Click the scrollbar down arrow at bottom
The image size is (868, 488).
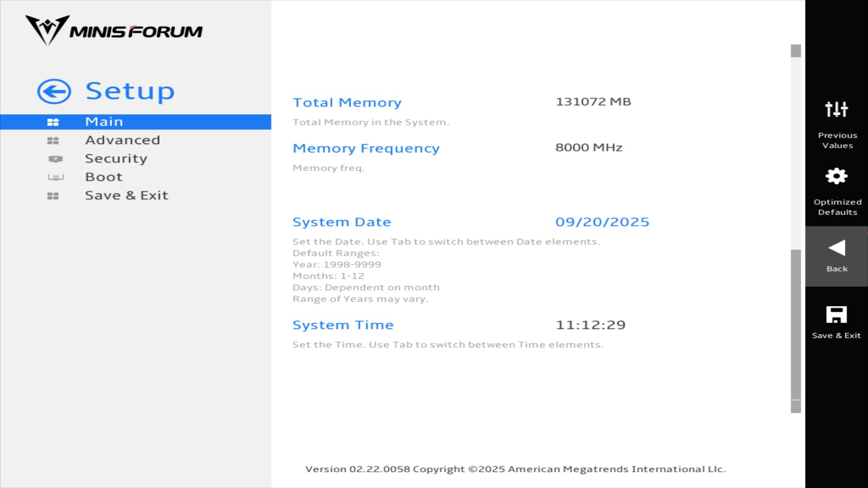point(796,407)
